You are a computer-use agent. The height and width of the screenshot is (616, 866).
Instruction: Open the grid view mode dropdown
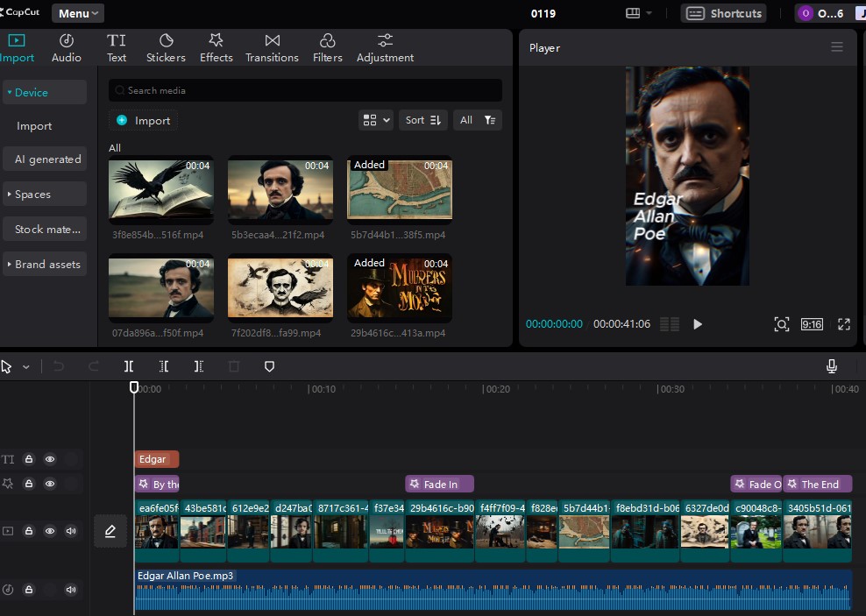376,120
